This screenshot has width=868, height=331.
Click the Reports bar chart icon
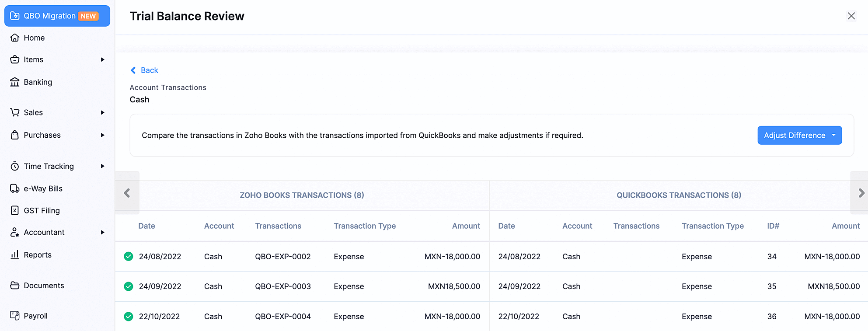(15, 254)
